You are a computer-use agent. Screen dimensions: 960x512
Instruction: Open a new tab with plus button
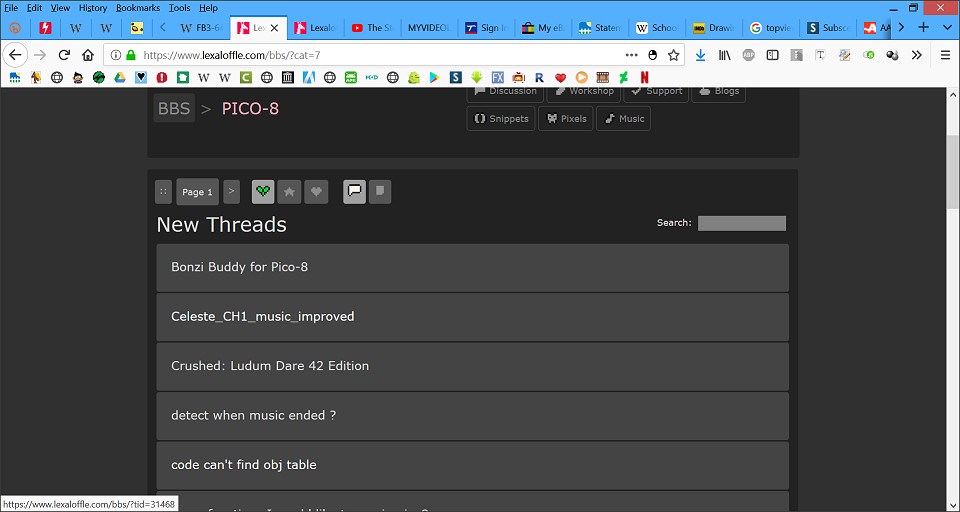coord(923,28)
